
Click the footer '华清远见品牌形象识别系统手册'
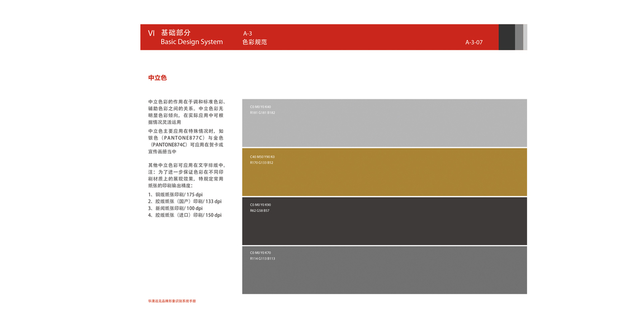pos(172,301)
